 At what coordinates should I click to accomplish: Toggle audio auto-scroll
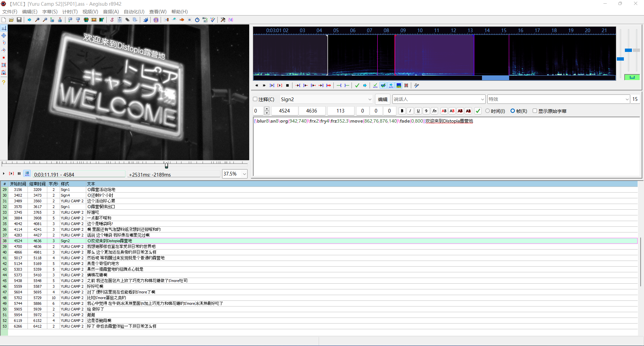[x=391, y=85]
